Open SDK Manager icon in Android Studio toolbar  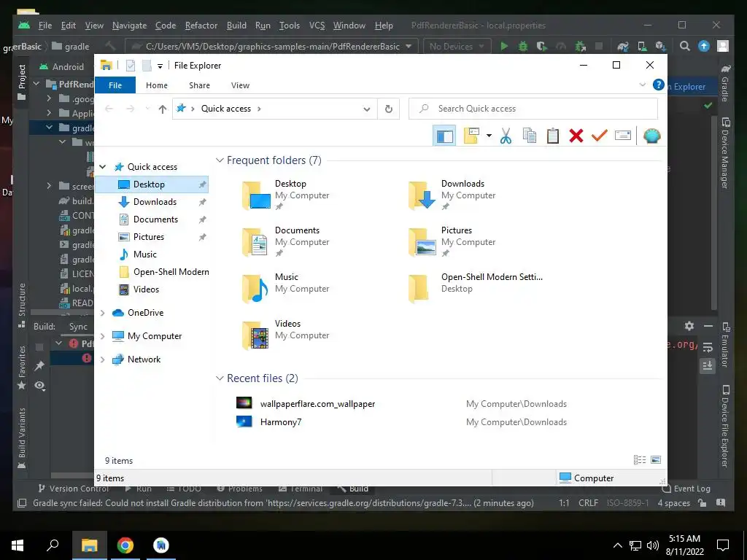(660, 46)
